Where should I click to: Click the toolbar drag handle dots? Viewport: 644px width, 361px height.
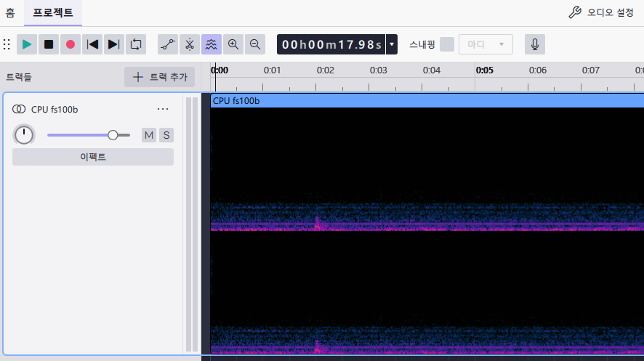tap(7, 44)
